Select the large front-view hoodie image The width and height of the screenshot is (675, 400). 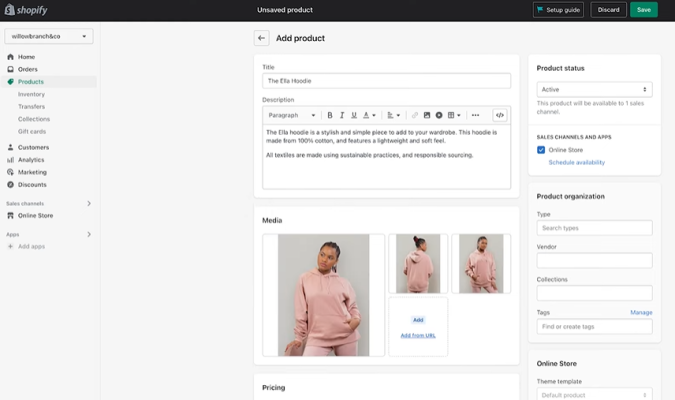pos(323,295)
